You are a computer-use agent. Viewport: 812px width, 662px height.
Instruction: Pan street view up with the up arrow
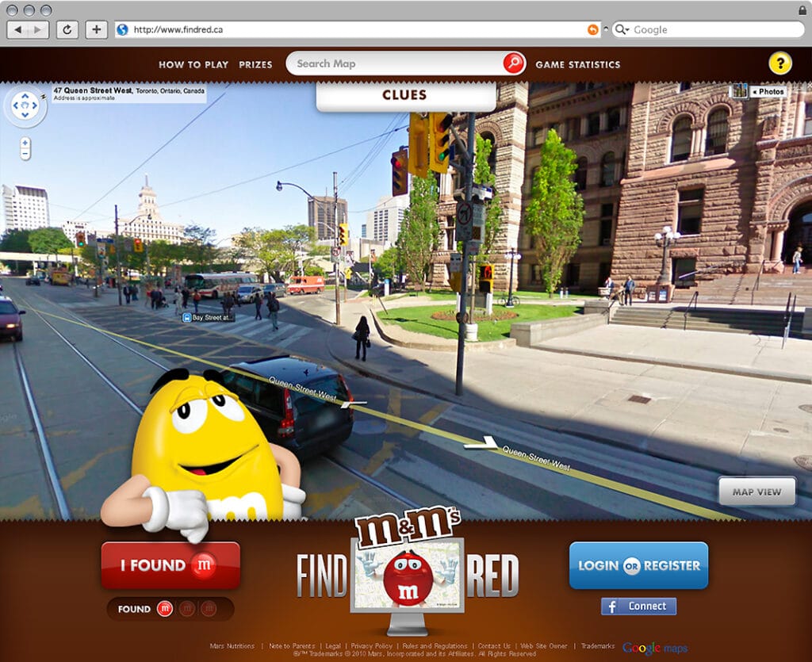coord(25,97)
